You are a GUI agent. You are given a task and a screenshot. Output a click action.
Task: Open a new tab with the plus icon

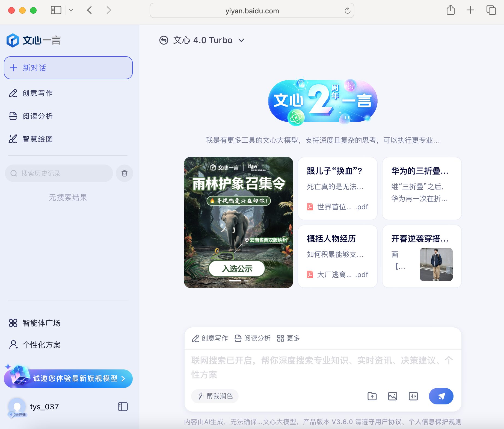[x=470, y=10]
